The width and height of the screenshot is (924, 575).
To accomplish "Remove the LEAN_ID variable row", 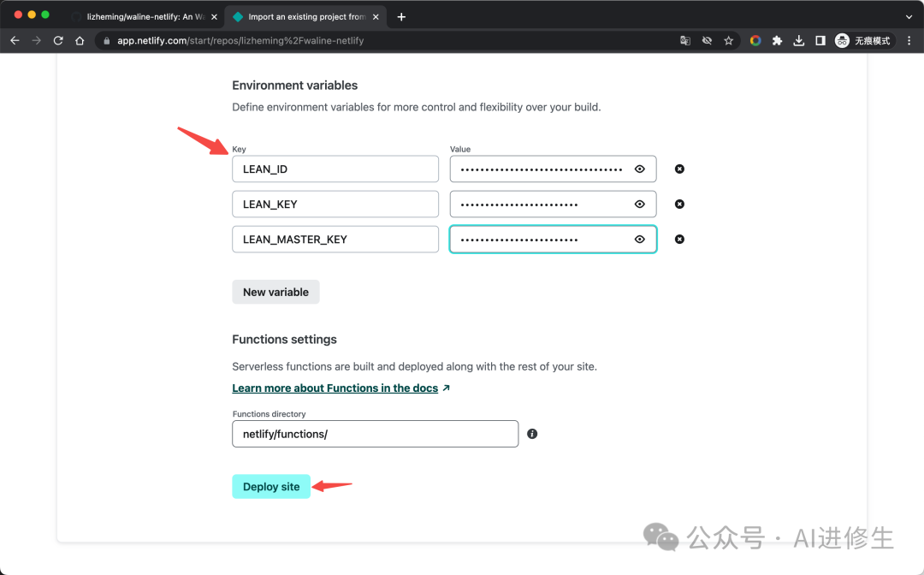I will [x=679, y=169].
